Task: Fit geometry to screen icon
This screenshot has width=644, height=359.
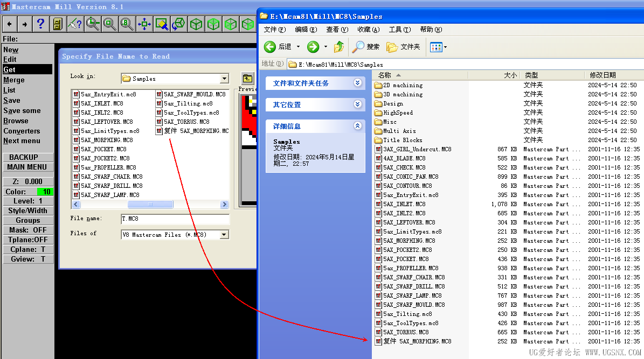Action: click(144, 24)
